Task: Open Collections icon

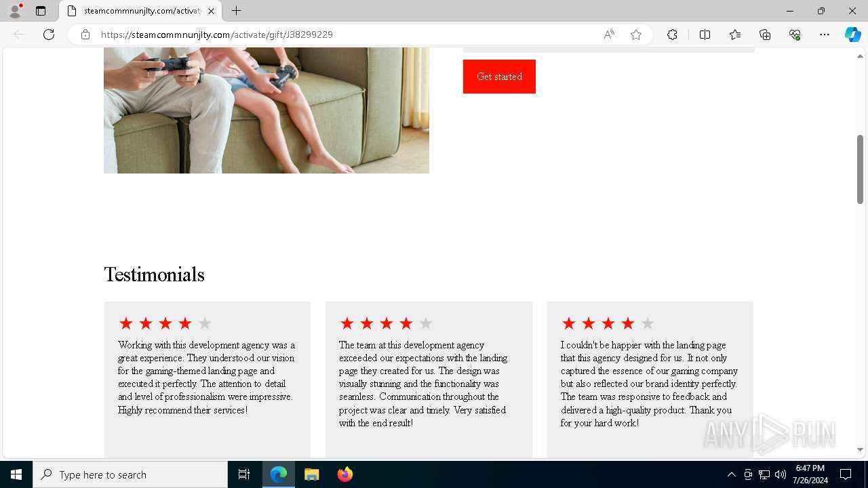Action: 765,35
